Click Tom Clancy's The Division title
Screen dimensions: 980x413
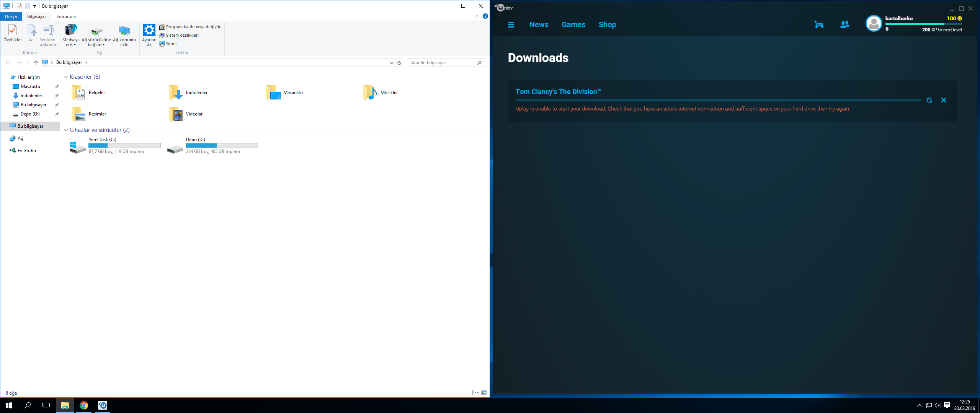tap(558, 92)
